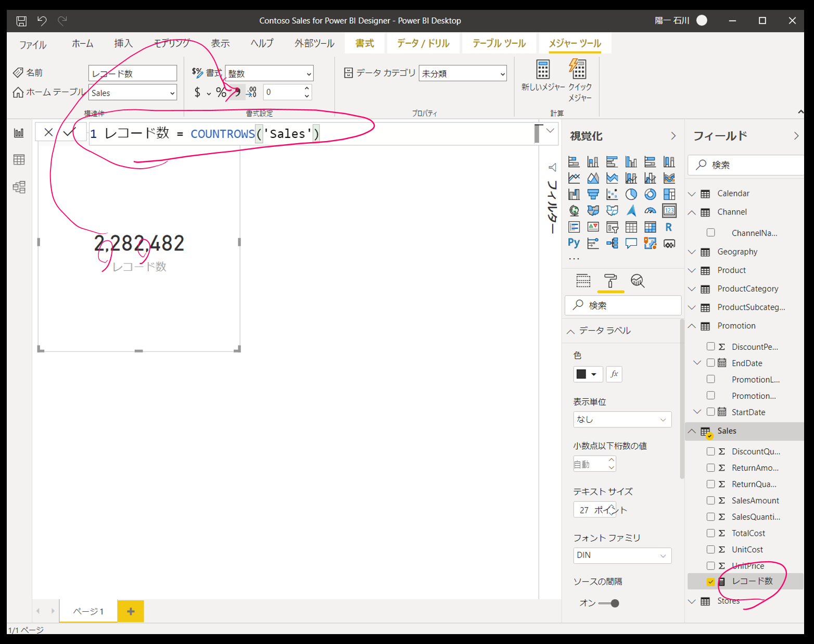Choose the funnel chart visual
The height and width of the screenshot is (644, 814).
(x=593, y=194)
